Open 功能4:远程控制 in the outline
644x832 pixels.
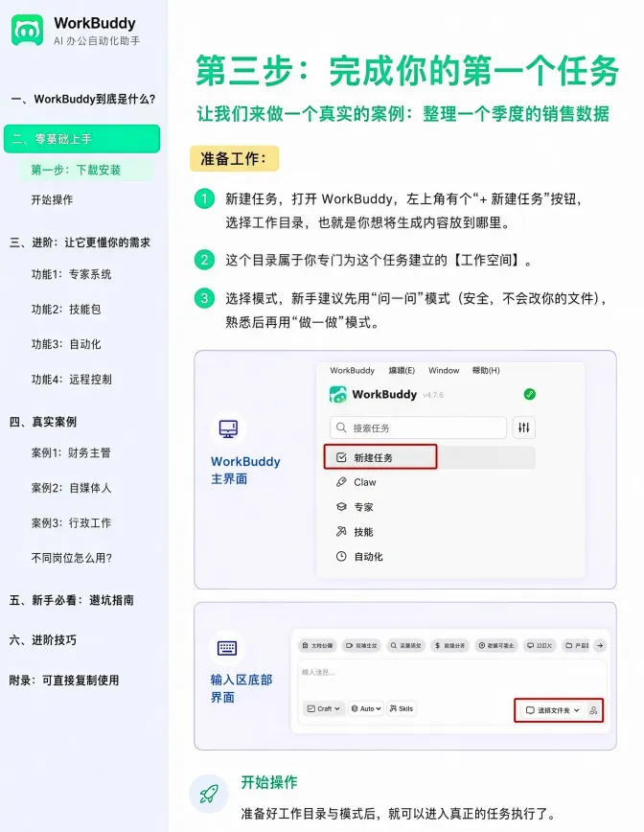[x=72, y=380]
